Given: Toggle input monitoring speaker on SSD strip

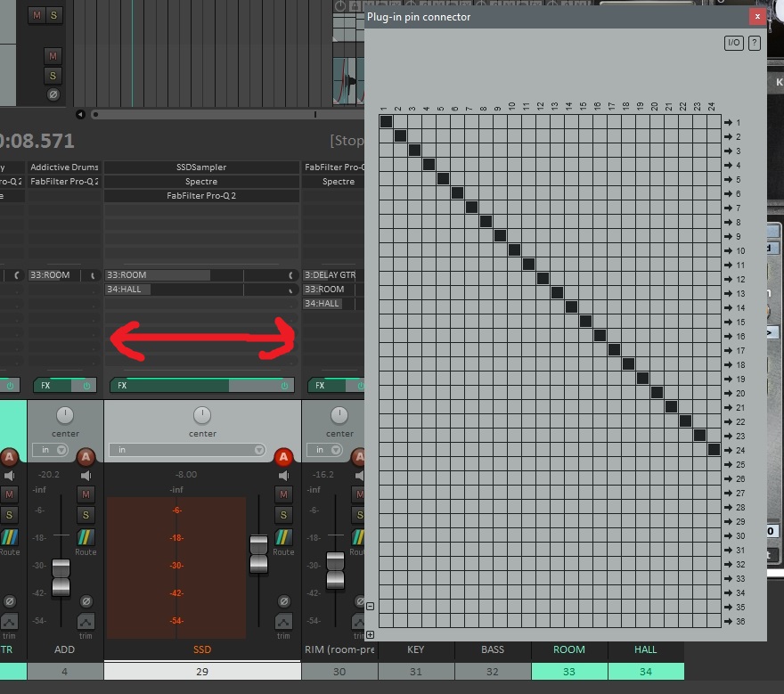Looking at the screenshot, I should (283, 475).
